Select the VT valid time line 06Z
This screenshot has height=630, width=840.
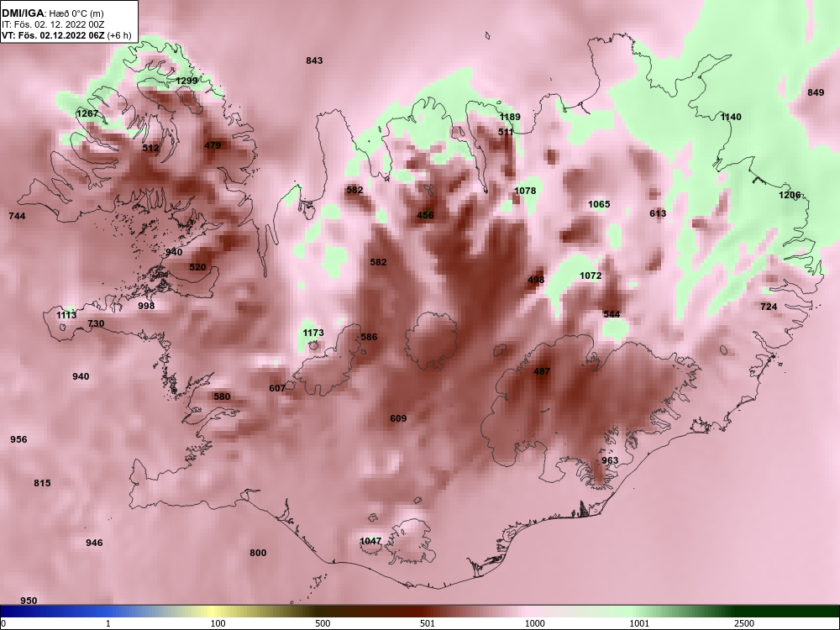(66, 35)
